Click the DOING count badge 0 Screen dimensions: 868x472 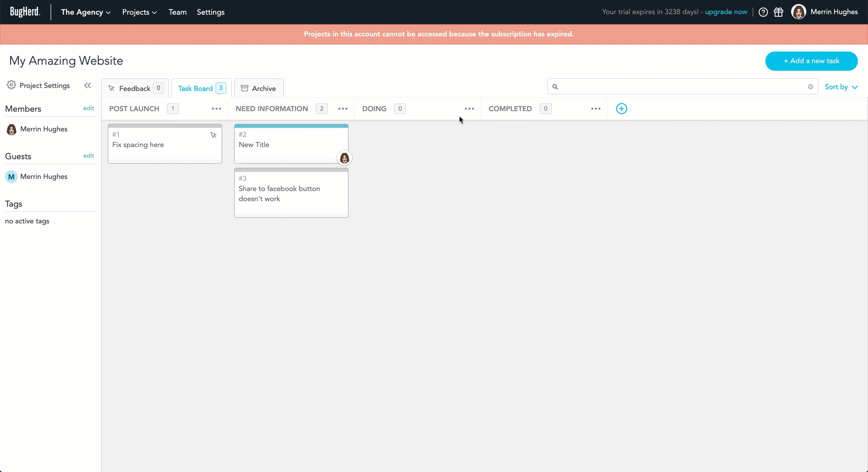point(400,109)
